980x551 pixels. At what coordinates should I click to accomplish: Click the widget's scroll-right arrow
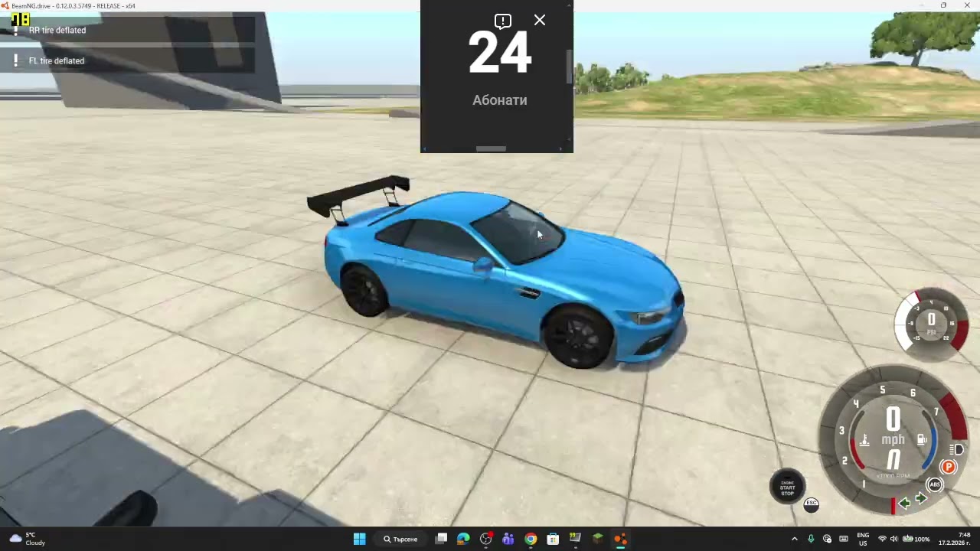[560, 149]
